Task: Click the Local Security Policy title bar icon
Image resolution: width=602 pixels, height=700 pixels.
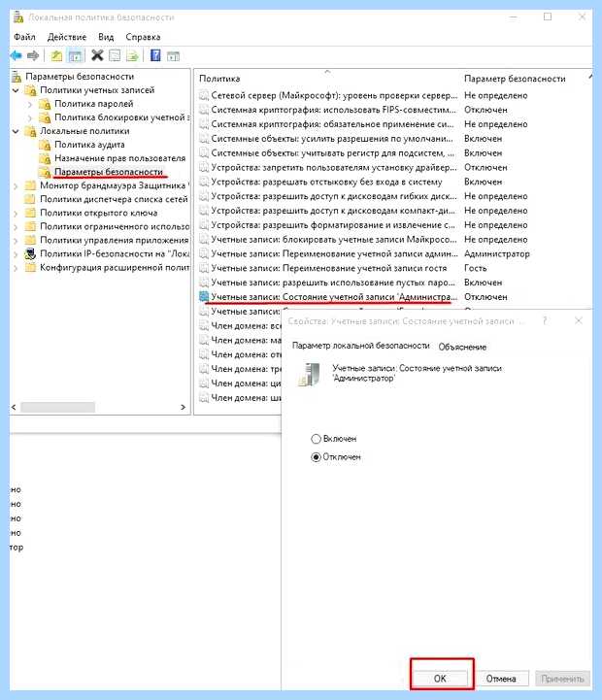Action: pyautogui.click(x=17, y=17)
